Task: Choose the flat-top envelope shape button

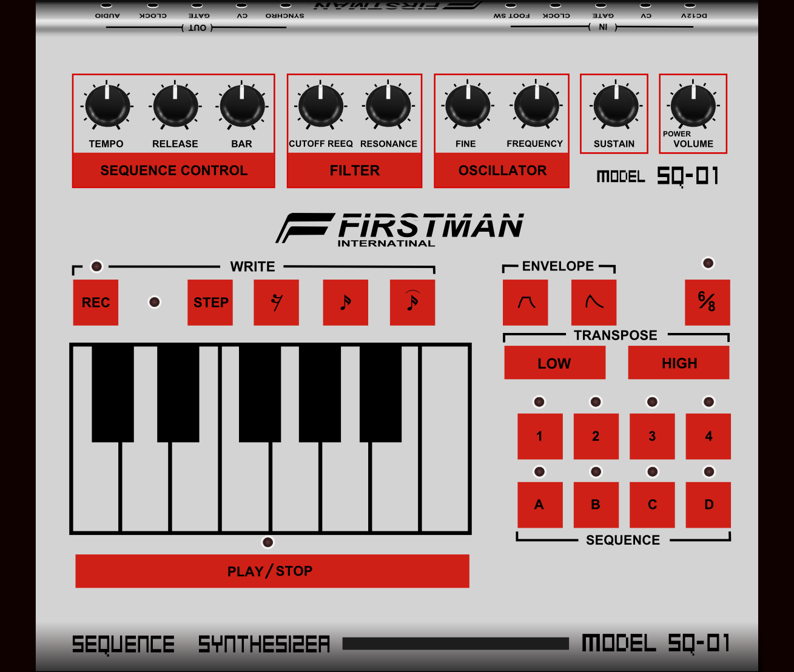Action: tap(525, 303)
